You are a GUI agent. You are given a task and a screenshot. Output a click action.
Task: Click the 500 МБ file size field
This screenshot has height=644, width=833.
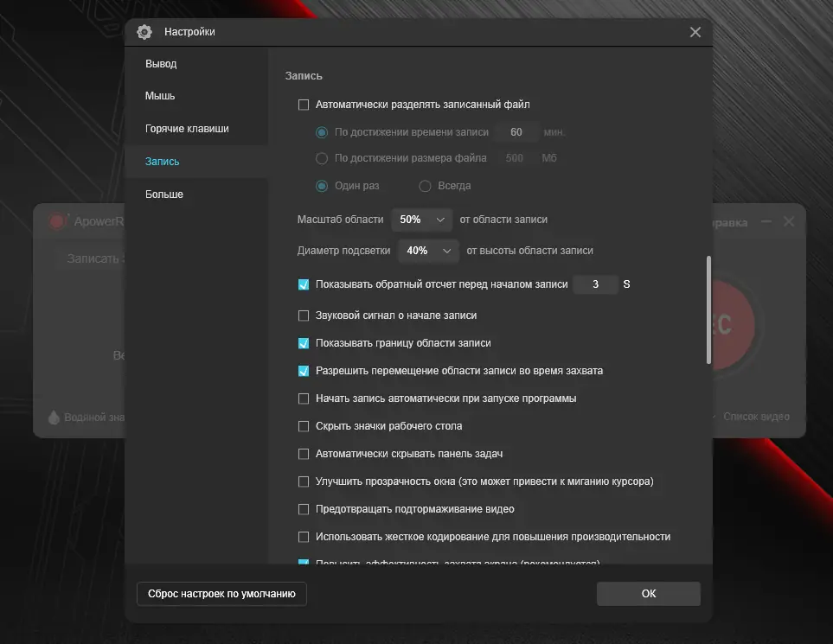click(x=515, y=158)
